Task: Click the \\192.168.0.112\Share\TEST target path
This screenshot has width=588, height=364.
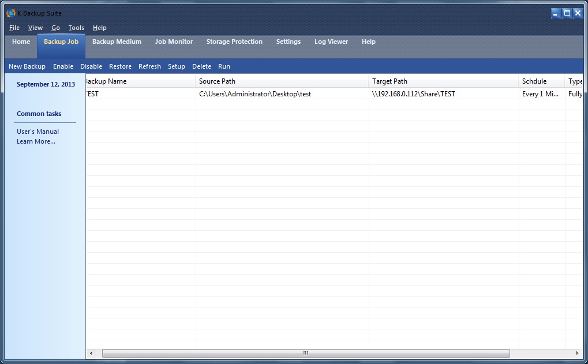Action: coord(444,93)
